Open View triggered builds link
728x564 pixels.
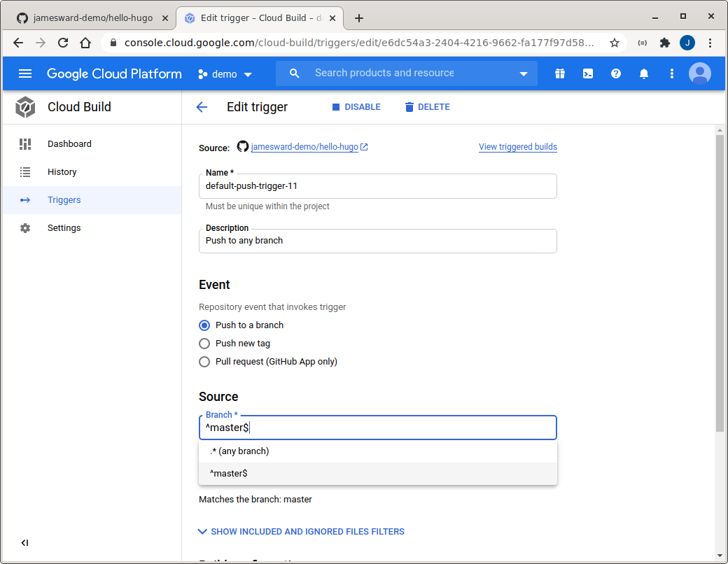[517, 147]
